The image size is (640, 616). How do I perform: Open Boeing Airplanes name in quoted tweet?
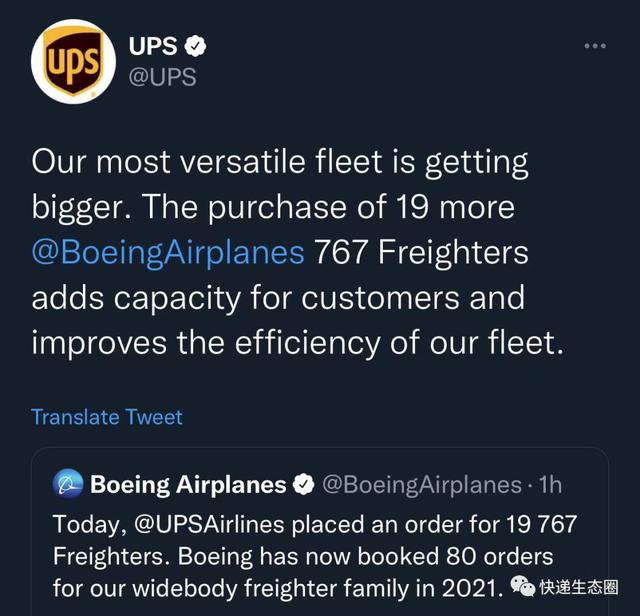188,485
